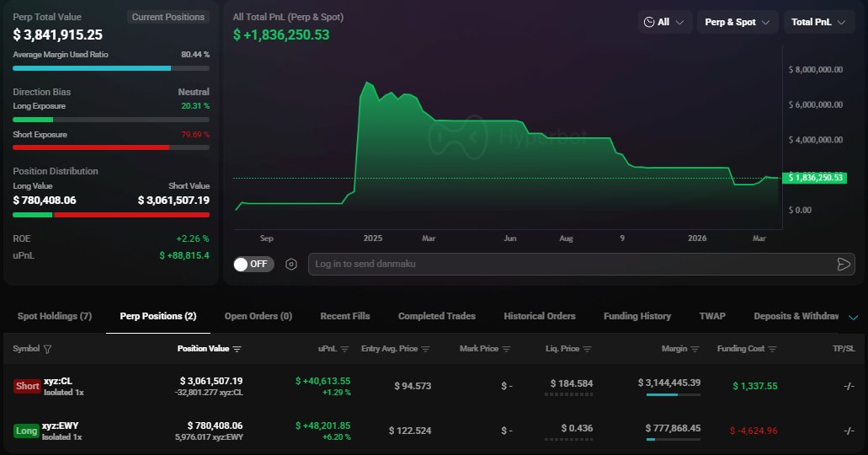The image size is (868, 455).
Task: Click the Funding Cost sort icon
Action: point(772,349)
